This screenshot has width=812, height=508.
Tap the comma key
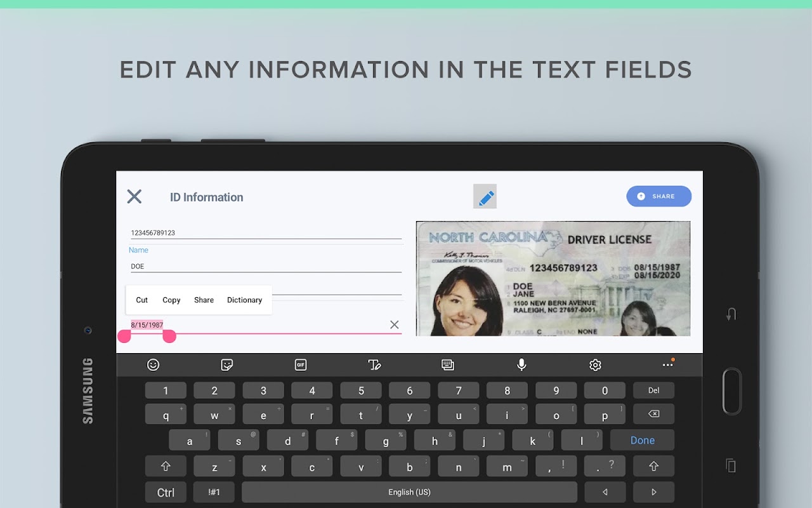pyautogui.click(x=556, y=466)
